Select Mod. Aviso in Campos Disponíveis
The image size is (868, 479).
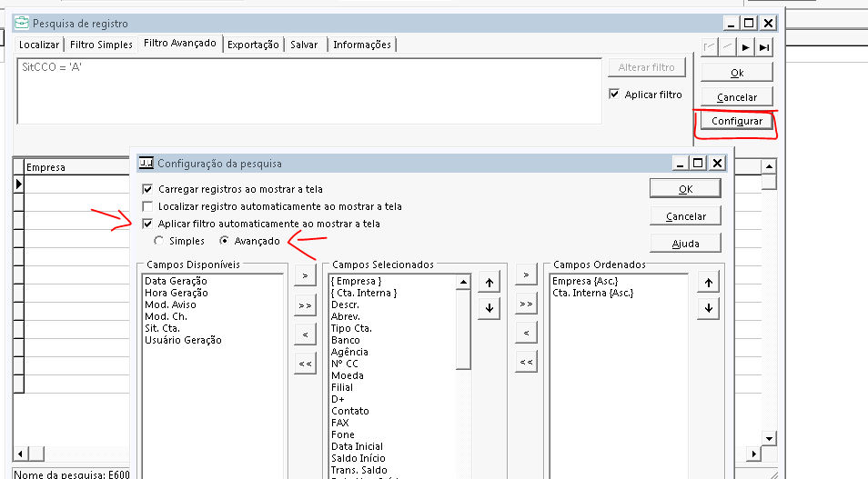click(170, 304)
